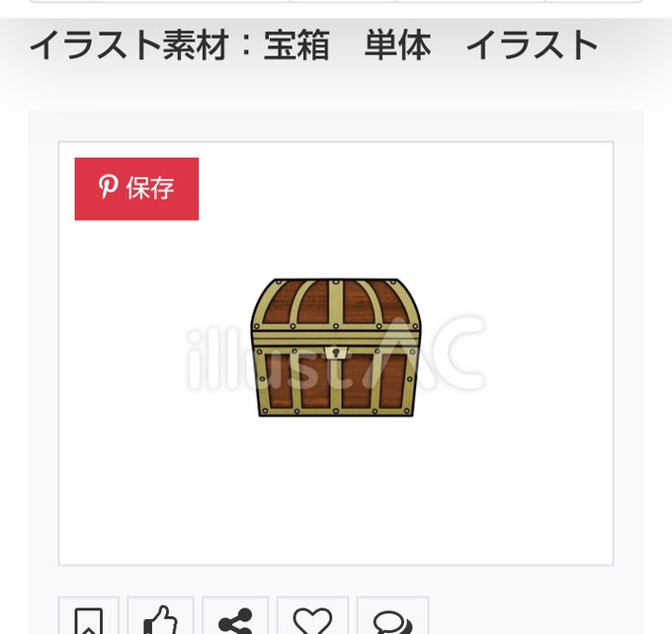Click the large 'AC' watermark letters
672x634 pixels.
click(429, 354)
